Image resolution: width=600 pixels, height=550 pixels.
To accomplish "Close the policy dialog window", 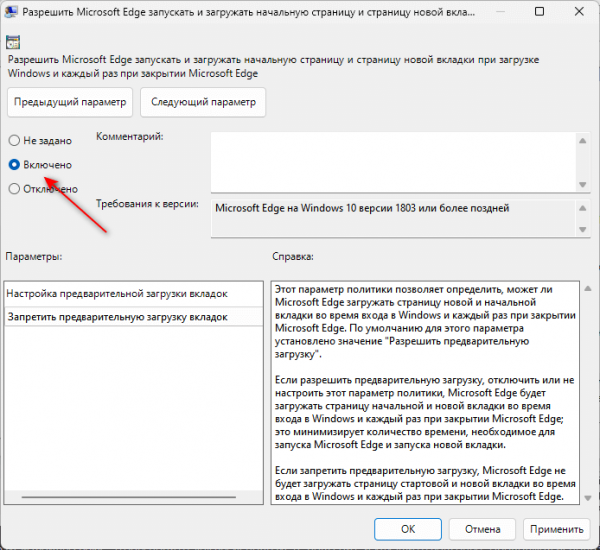I will (x=579, y=11).
